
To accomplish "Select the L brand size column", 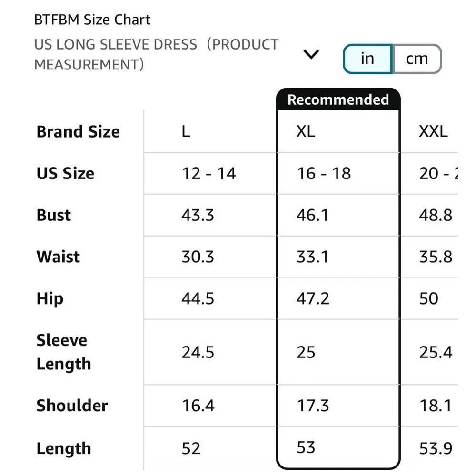I will click(186, 131).
